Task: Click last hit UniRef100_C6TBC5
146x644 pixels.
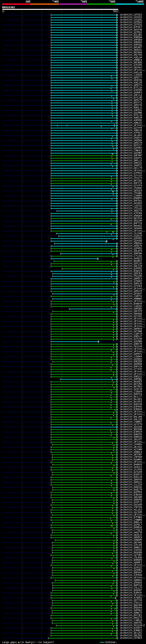Action: tap(131, 638)
